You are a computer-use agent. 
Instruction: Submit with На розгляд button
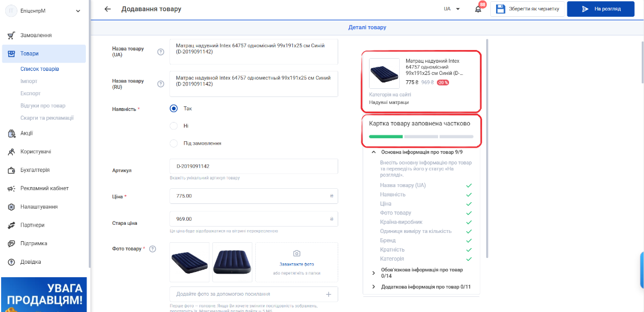click(600, 9)
